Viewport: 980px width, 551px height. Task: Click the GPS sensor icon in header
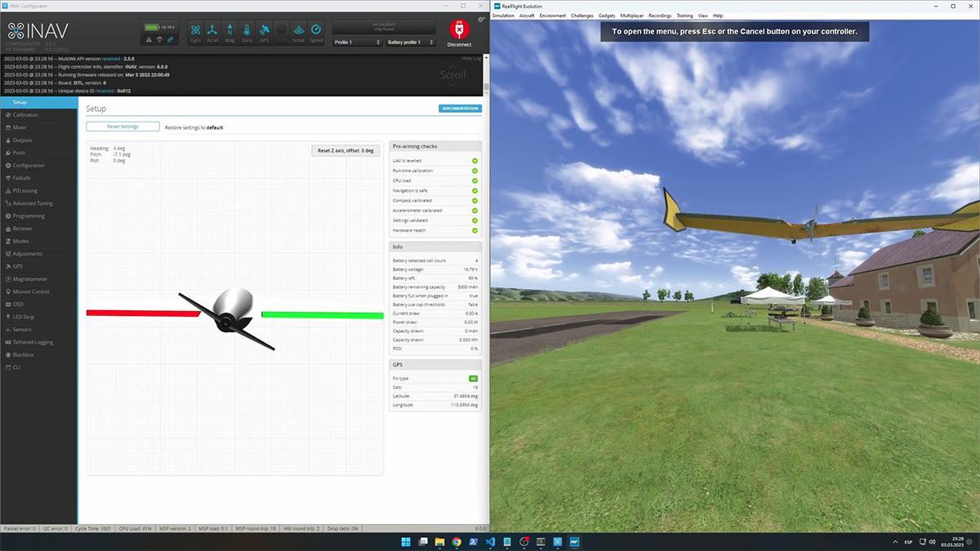[265, 33]
